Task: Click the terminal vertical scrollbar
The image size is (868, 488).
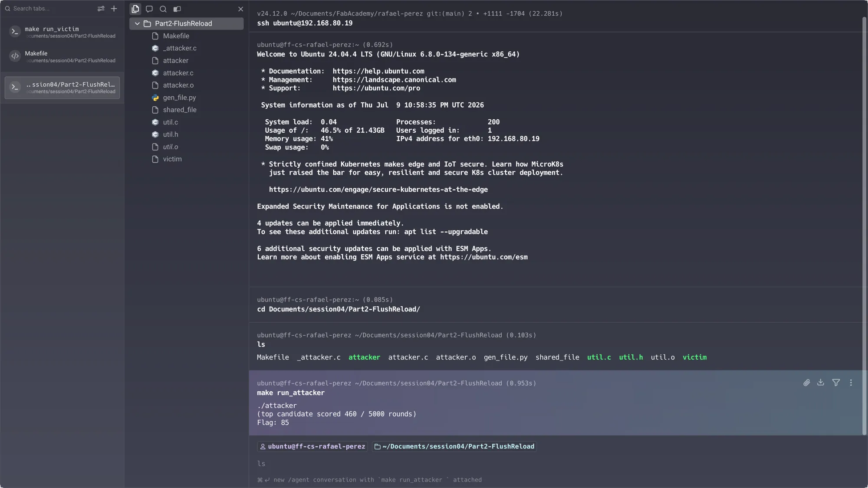Action: click(864, 226)
